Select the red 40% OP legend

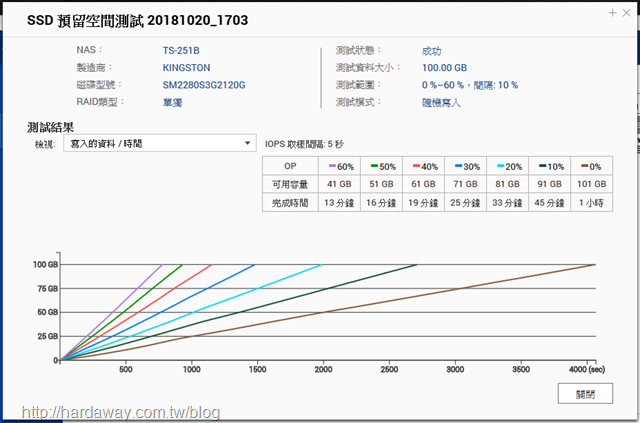coord(424,166)
